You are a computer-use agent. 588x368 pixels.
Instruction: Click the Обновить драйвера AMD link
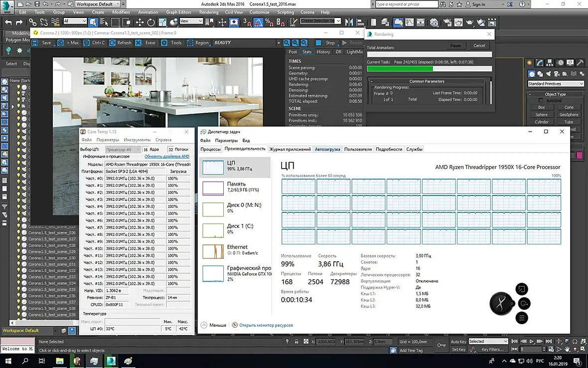167,157
